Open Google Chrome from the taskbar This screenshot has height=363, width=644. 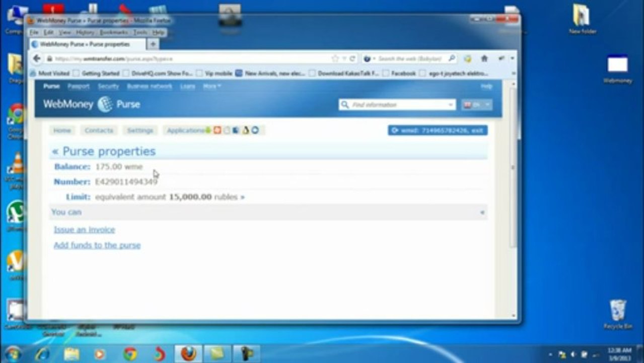(130, 354)
